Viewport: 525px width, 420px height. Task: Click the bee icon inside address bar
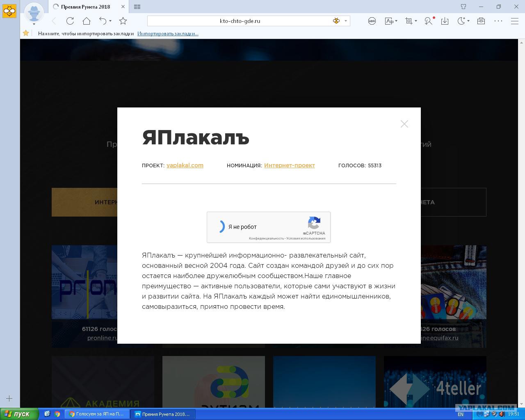coord(336,21)
